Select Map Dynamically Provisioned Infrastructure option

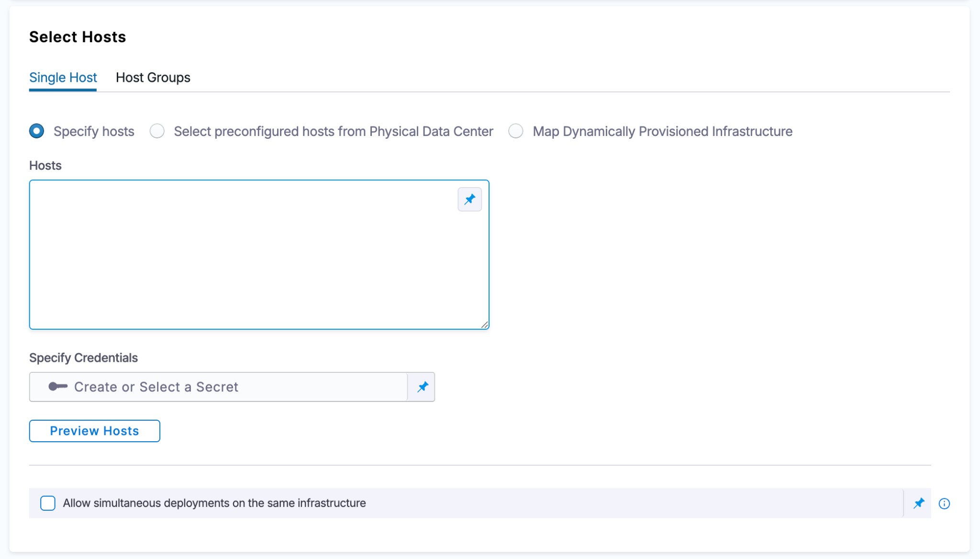pos(515,131)
